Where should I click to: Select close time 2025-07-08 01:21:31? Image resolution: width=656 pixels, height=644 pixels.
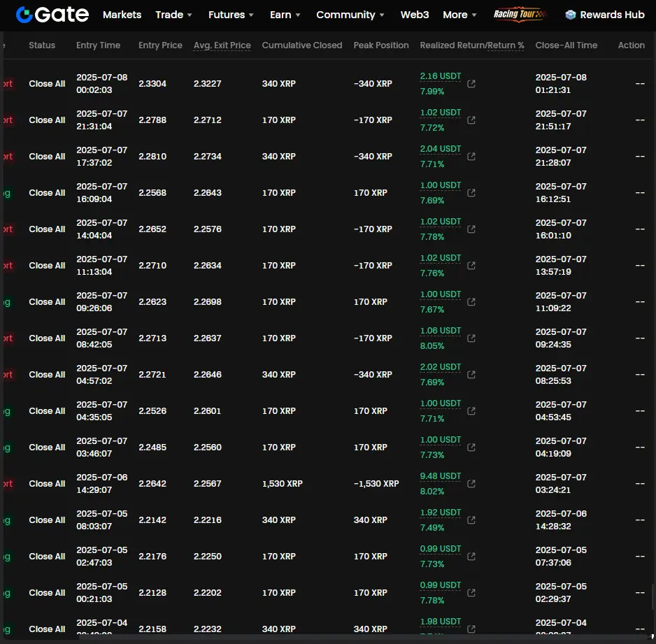(561, 84)
